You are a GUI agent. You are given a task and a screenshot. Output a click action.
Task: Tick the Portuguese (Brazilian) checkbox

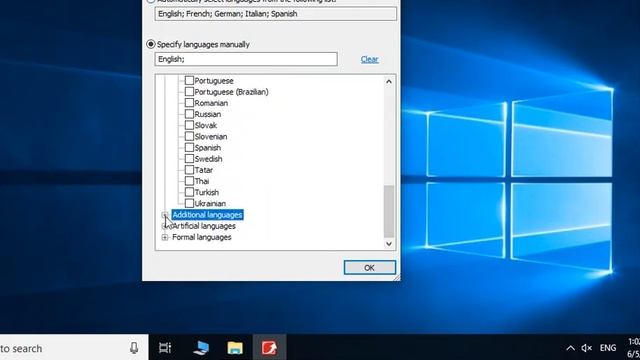click(x=189, y=91)
